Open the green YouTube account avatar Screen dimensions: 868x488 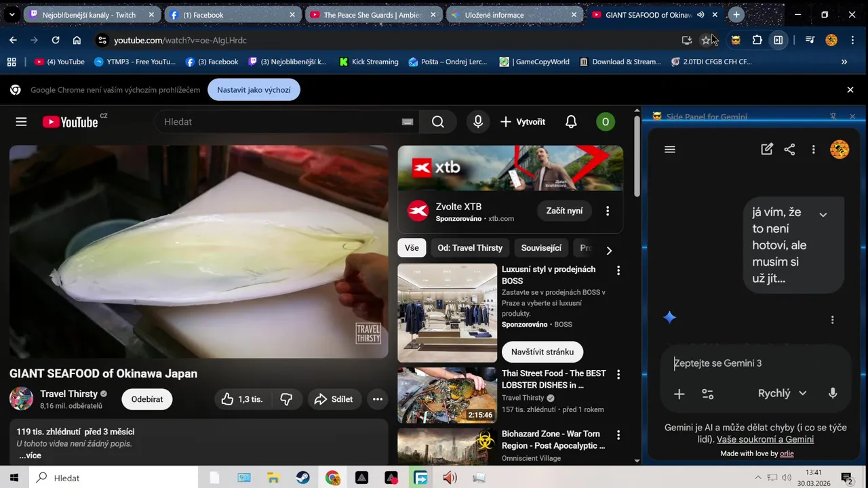[x=606, y=122]
